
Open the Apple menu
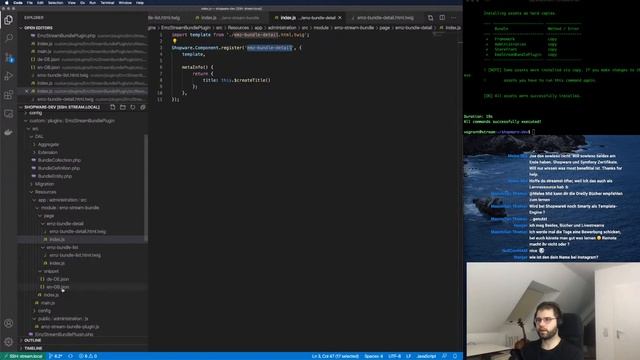7,2
